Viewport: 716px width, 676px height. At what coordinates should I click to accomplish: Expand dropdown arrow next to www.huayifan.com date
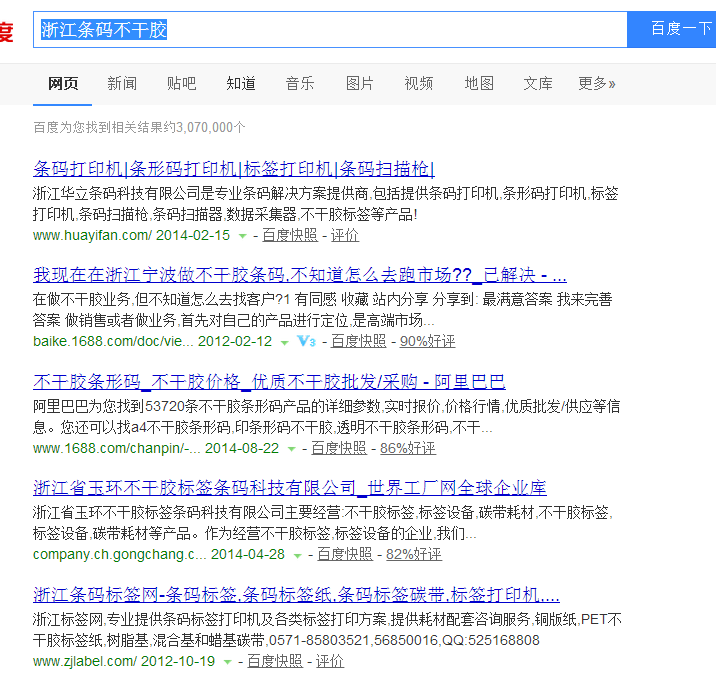(243, 236)
